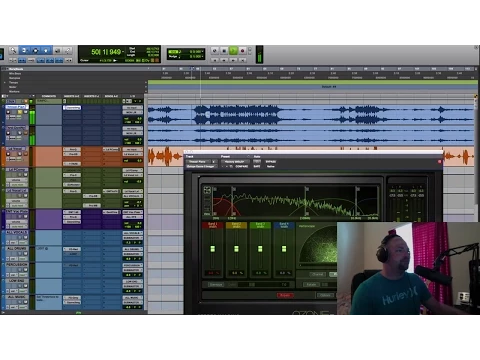This screenshot has height=360, width=480.
Task: Click the plus button on Tempo ruler
Action: click(146, 82)
